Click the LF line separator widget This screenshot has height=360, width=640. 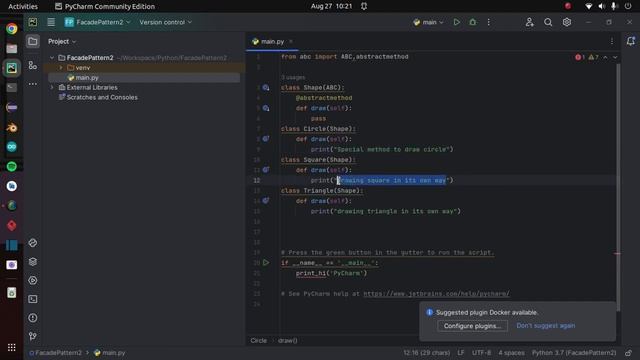pos(460,353)
